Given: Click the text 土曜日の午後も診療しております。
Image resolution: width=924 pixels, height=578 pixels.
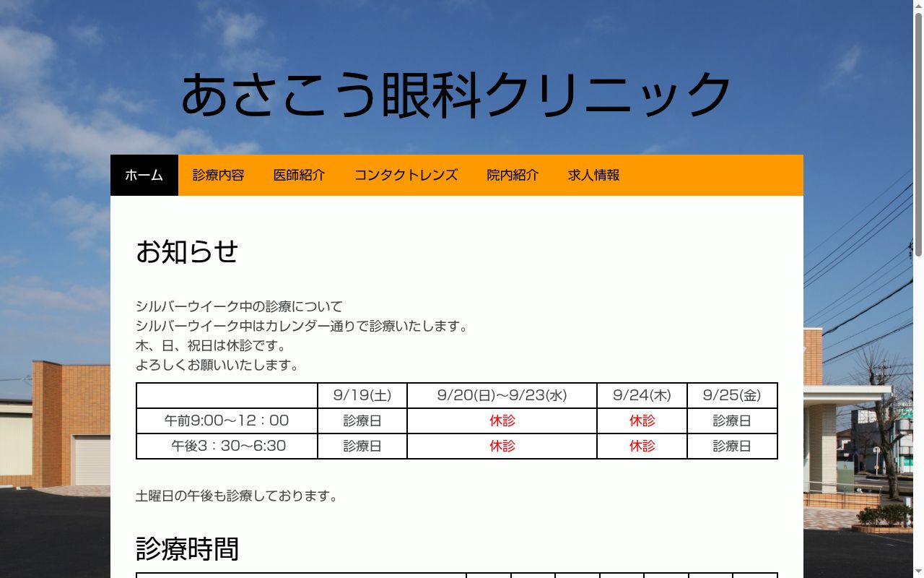Looking at the screenshot, I should (237, 496).
